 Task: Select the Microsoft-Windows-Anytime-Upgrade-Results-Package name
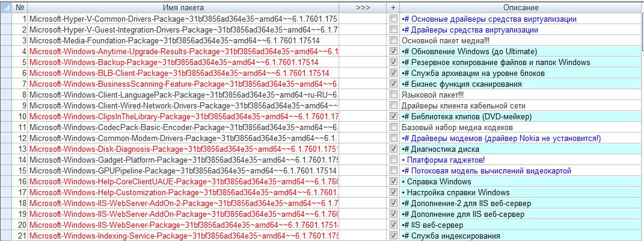(183, 51)
